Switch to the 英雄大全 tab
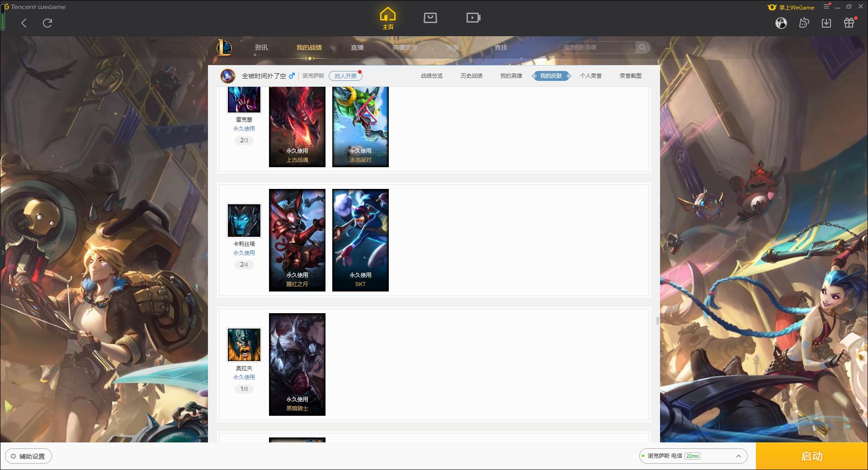The image size is (868, 470). pos(405,47)
